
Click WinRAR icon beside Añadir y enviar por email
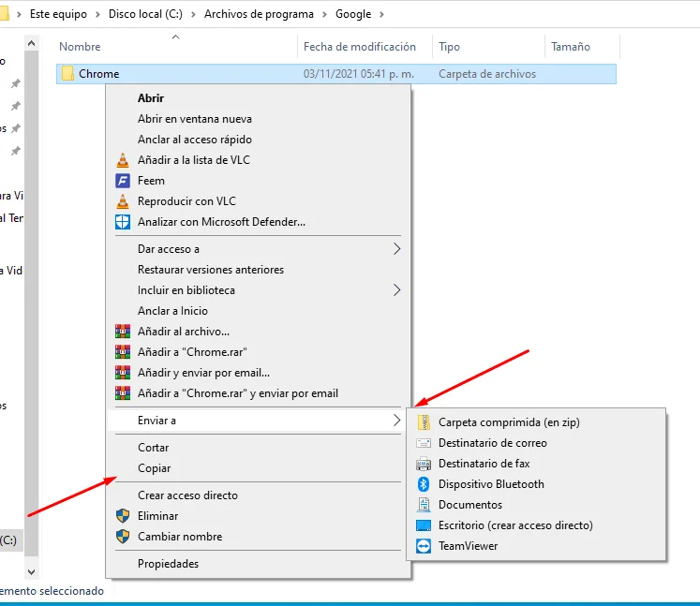click(123, 373)
